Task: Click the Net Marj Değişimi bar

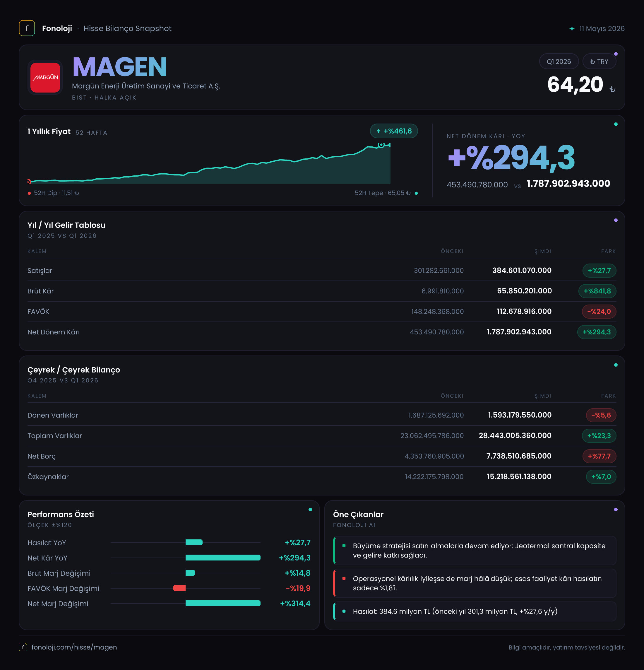Action: (223, 603)
